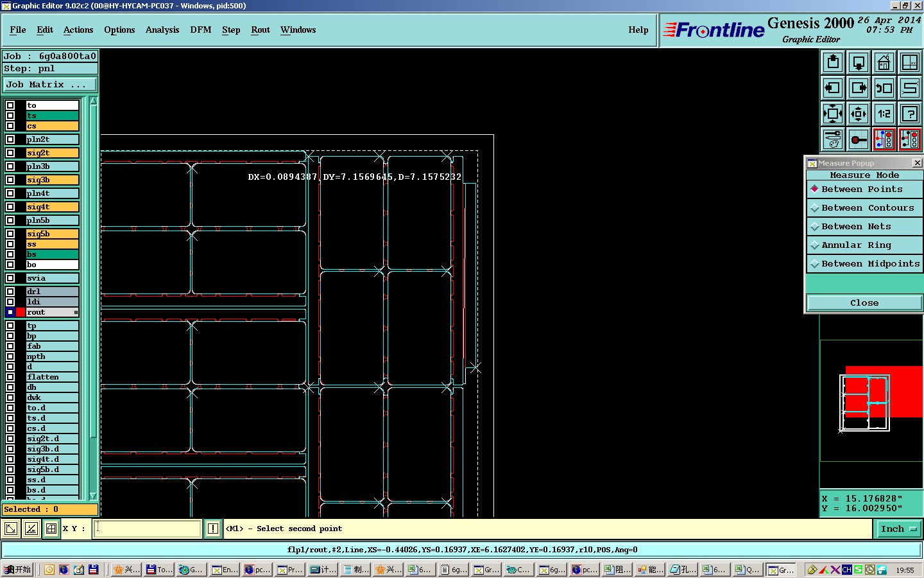Select the 'ldi' layer name
This screenshot has height=578, width=924.
52,302
